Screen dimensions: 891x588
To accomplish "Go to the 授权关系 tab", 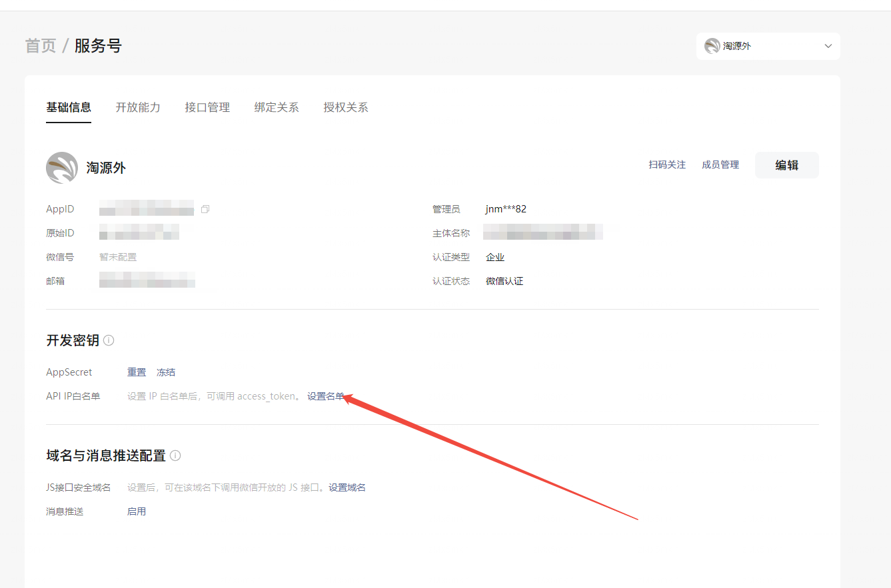I will point(346,107).
